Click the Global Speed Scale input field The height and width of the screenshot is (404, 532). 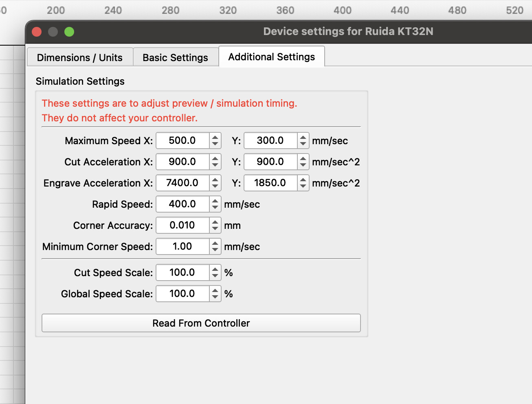[182, 294]
